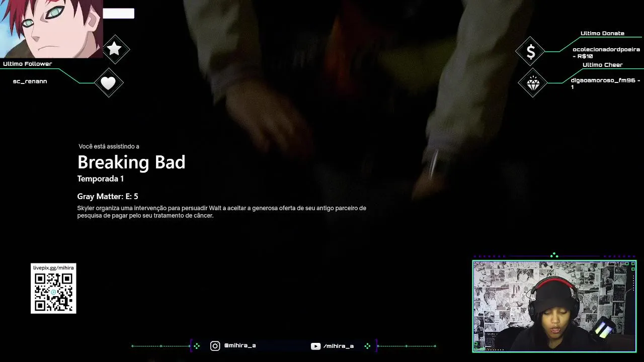Click the Instagram logo icon

click(215, 346)
